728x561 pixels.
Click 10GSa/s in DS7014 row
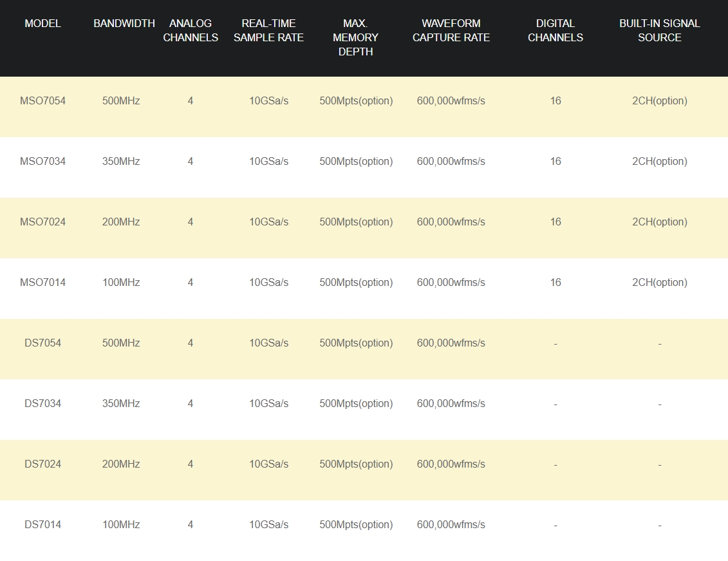click(x=269, y=524)
